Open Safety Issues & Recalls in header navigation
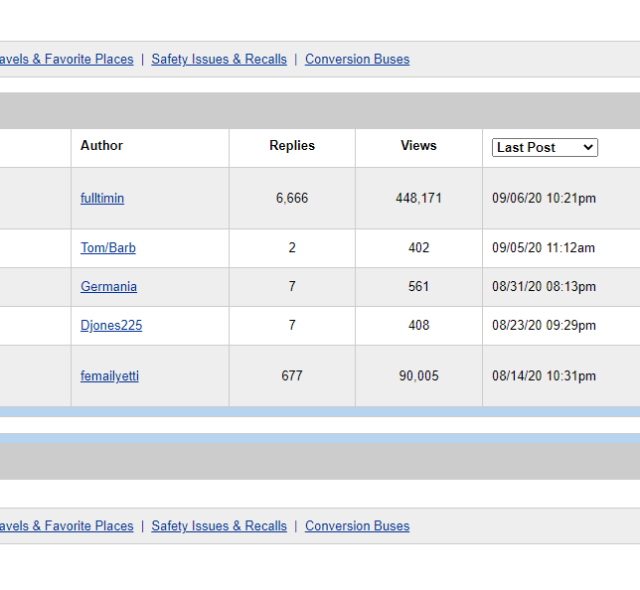Image resolution: width=640 pixels, height=590 pixels. click(x=219, y=59)
